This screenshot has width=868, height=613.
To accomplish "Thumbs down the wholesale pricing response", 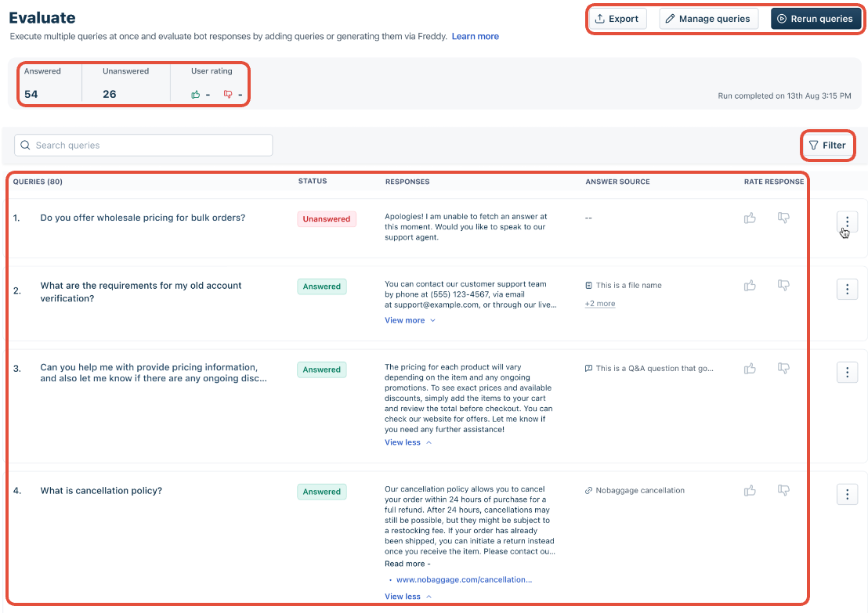I will click(783, 218).
